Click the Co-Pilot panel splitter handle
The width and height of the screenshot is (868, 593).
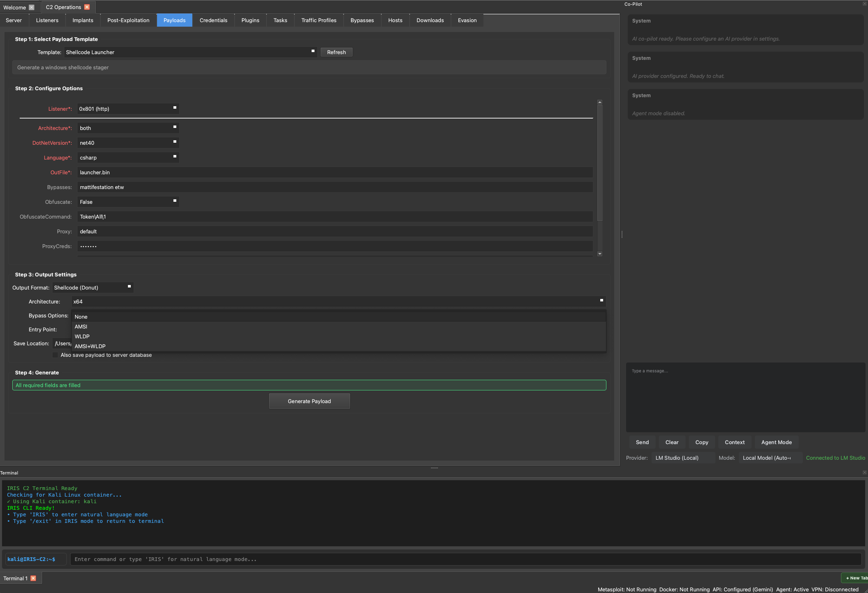coord(622,234)
